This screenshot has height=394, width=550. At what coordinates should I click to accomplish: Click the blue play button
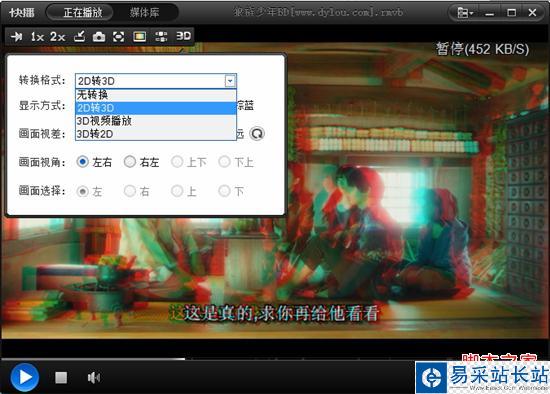click(x=25, y=378)
